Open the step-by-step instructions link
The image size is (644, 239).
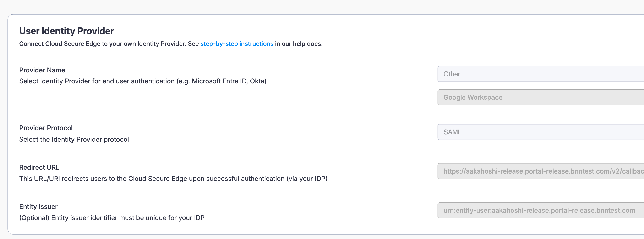pos(236,44)
